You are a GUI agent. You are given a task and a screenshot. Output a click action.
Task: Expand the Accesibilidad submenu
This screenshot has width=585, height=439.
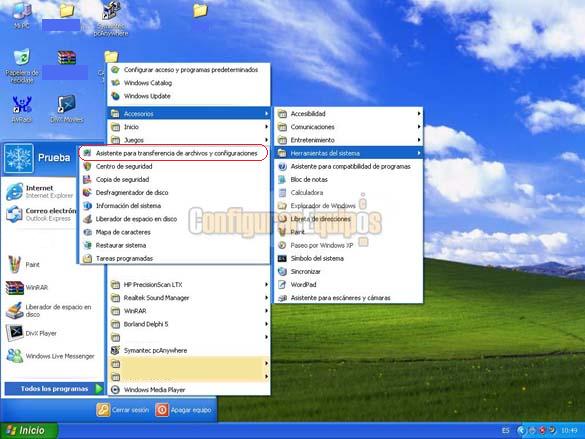(349, 113)
